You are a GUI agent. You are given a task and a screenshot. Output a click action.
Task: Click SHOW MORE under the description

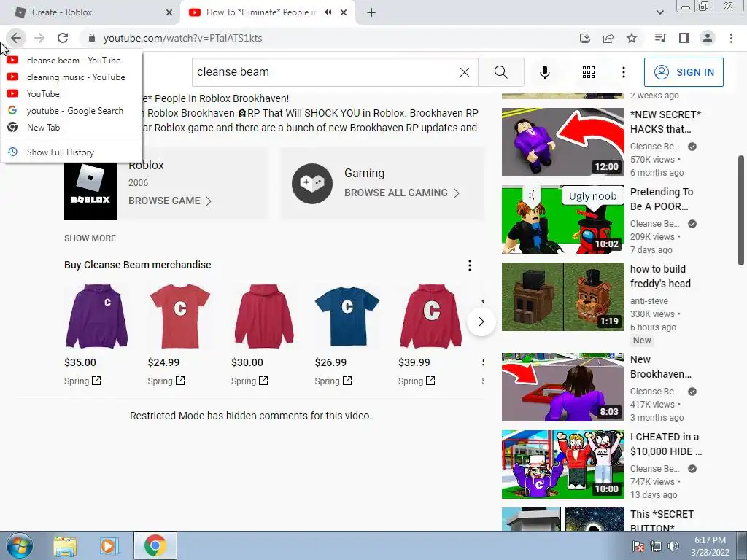pos(90,238)
